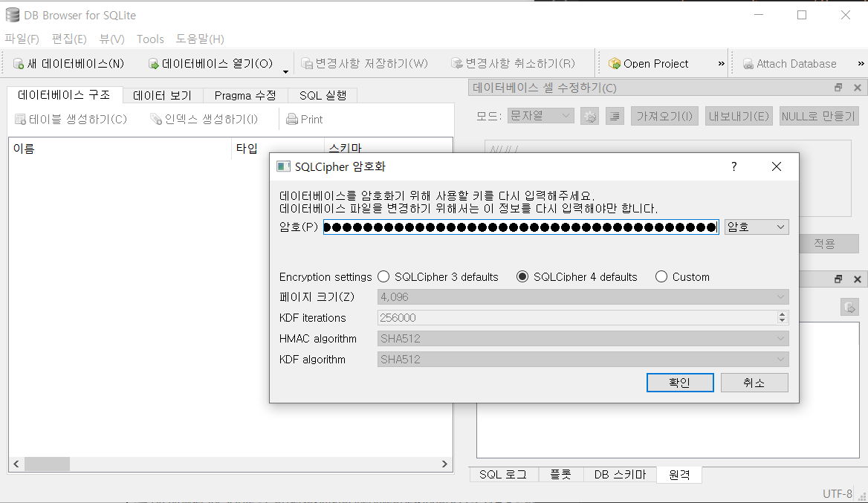This screenshot has height=503, width=868.
Task: Close the lower right dock panel
Action: click(x=858, y=279)
